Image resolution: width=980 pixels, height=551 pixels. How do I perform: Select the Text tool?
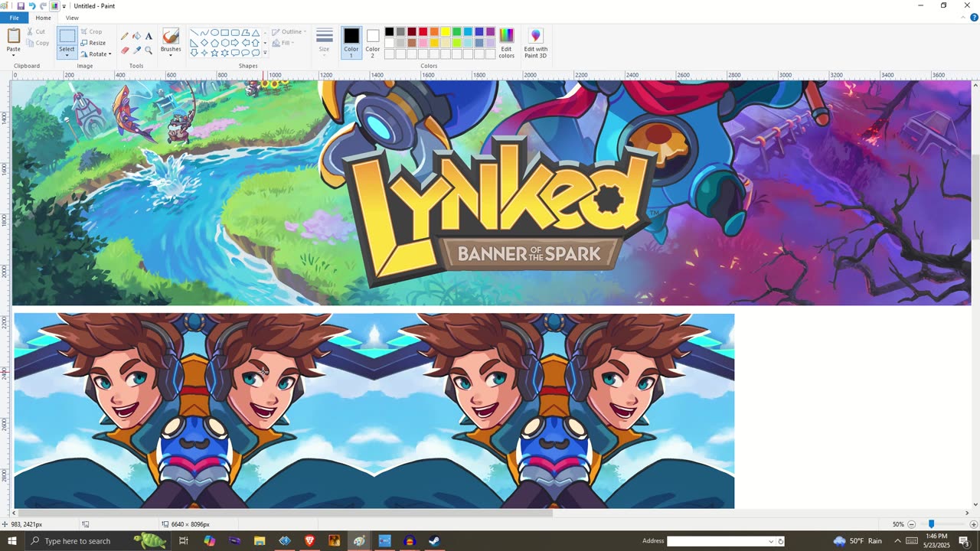point(149,36)
